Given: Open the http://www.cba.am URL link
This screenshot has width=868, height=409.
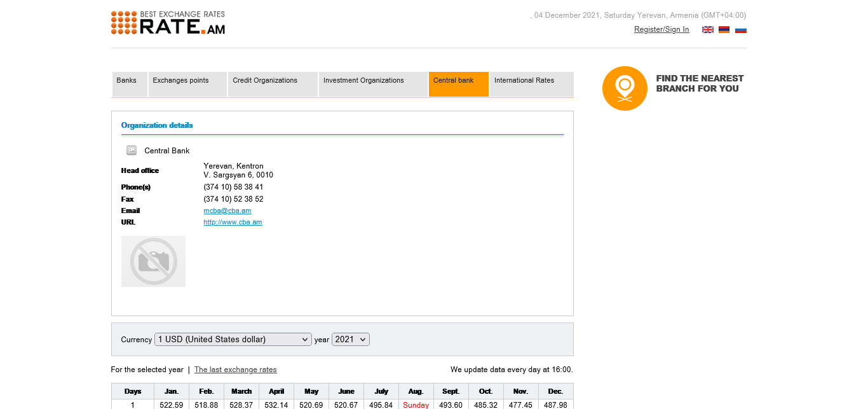Looking at the screenshot, I should tap(233, 223).
